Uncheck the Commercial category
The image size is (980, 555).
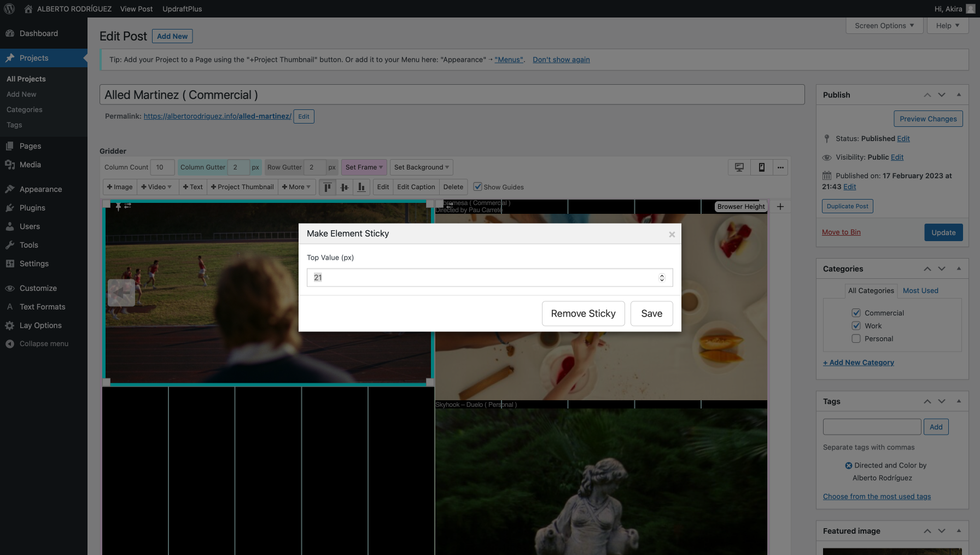tap(856, 313)
